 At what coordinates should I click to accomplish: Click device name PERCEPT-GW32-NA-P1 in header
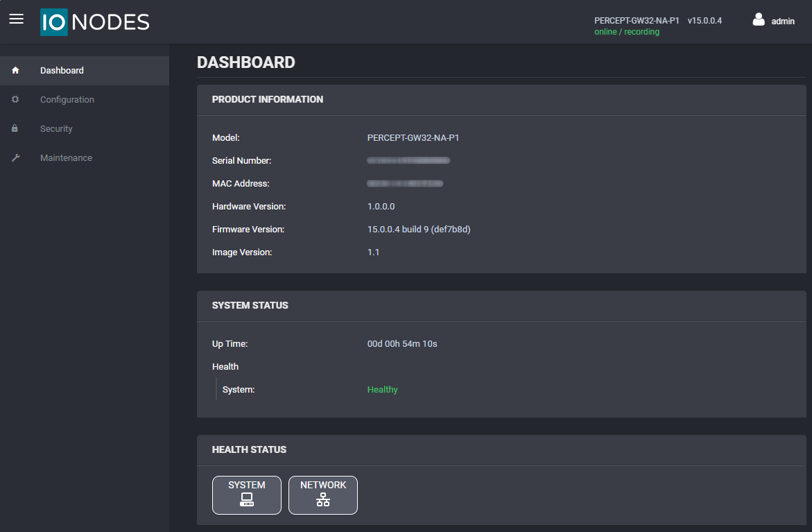pyautogui.click(x=637, y=21)
